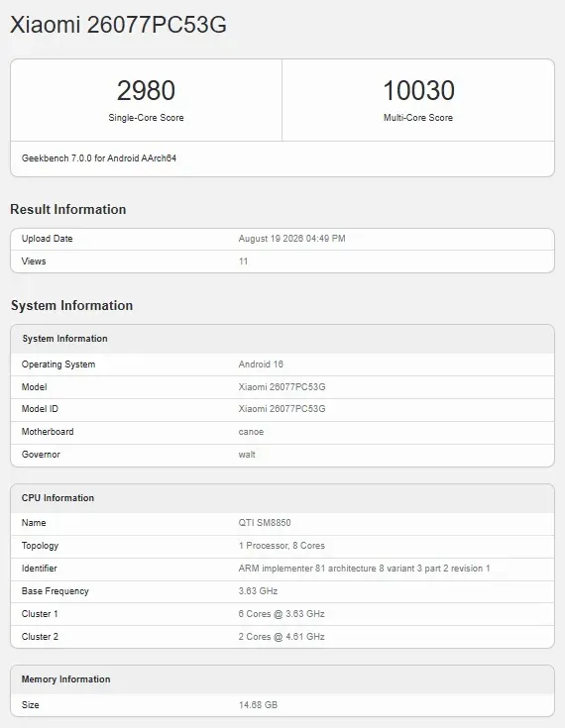Image resolution: width=565 pixels, height=728 pixels.
Task: Click the Cluster 2 label
Action: pos(40,637)
